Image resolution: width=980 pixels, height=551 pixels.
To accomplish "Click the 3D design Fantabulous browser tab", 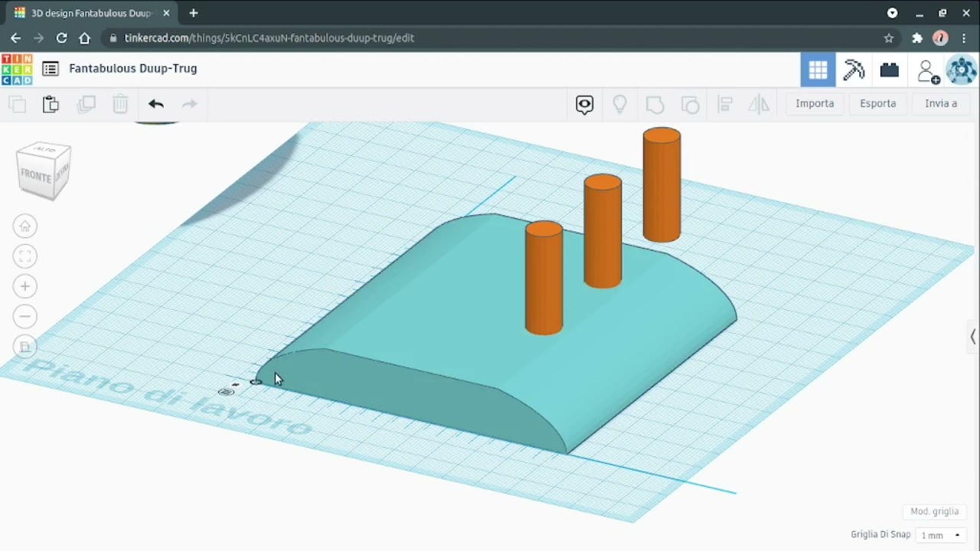I will coord(90,13).
